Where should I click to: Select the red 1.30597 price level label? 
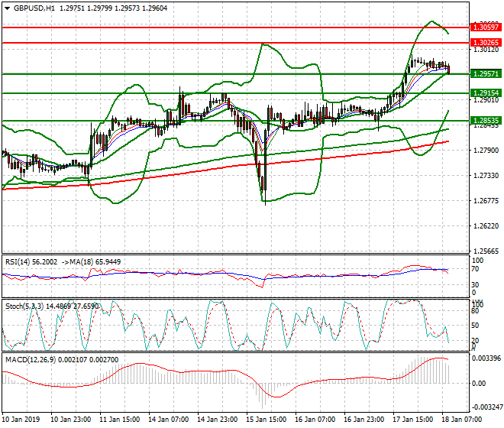pos(486,27)
